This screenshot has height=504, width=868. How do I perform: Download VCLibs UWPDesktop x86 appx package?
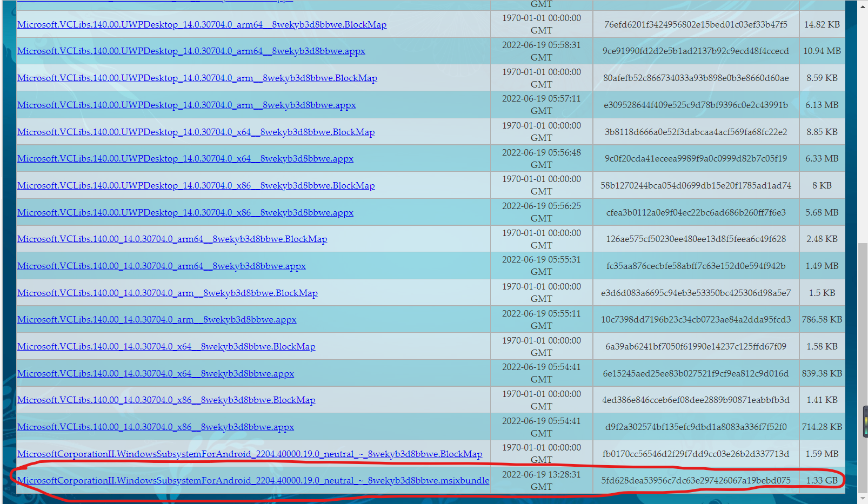[x=185, y=212]
